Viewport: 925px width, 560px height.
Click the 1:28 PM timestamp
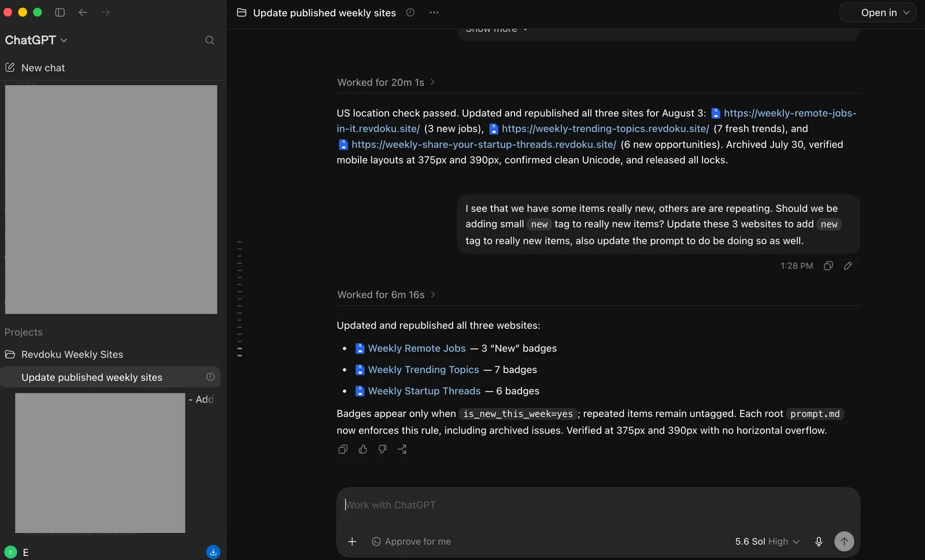[797, 266]
